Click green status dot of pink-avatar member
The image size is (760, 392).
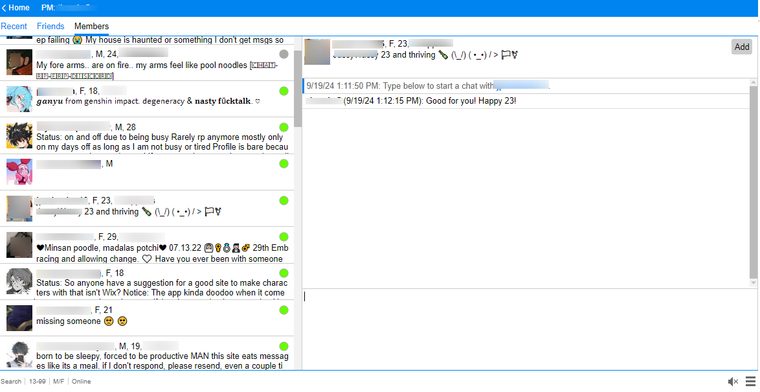284,164
